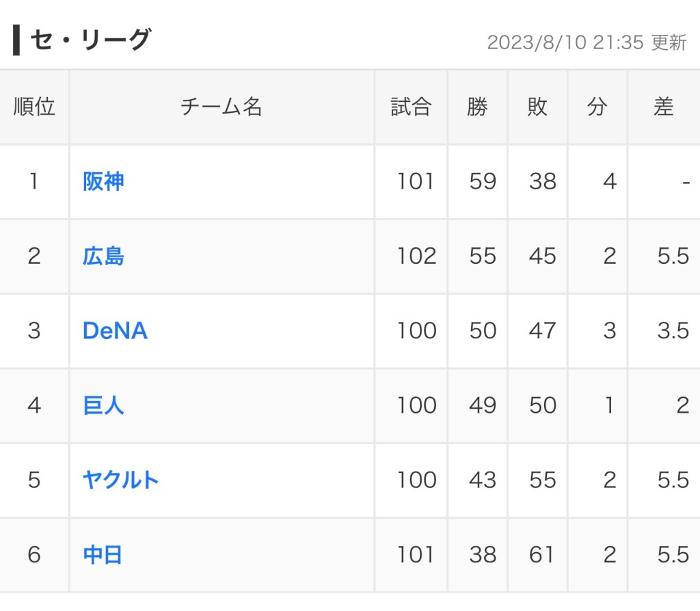
Task: Click the 勝 column header
Action: coord(478,107)
